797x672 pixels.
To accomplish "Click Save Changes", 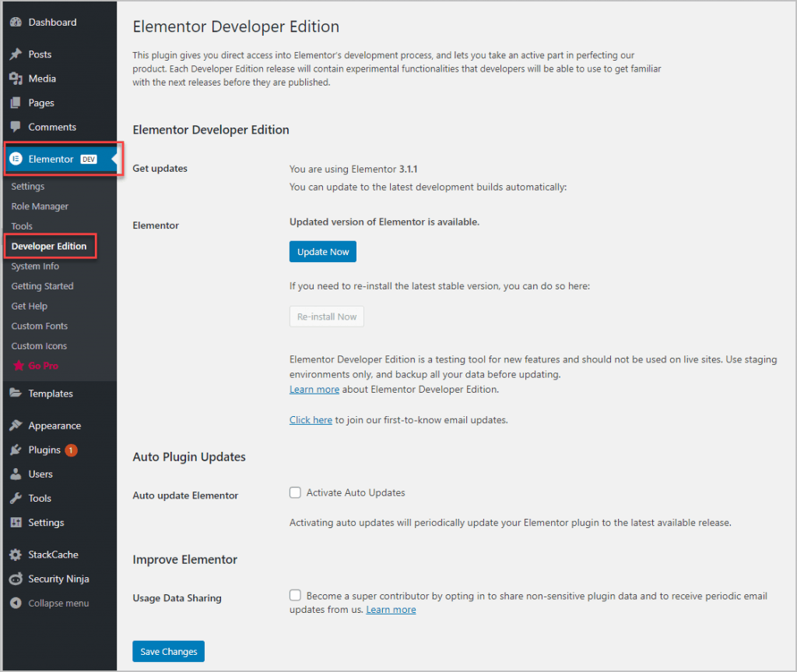I will pyautogui.click(x=168, y=651).
